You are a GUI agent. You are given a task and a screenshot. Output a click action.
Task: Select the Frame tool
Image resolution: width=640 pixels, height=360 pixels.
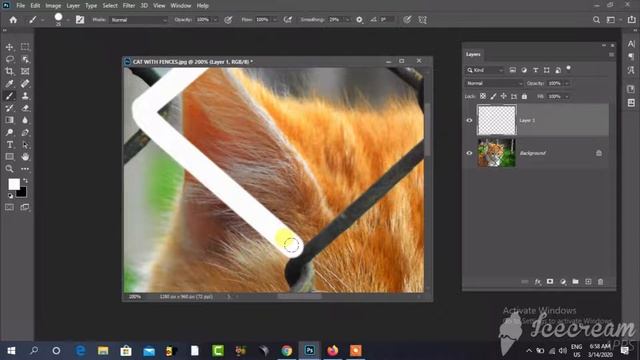(x=25, y=71)
